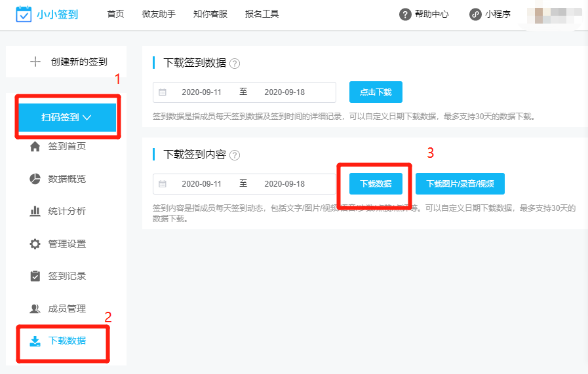This screenshot has width=588, height=374.
Task: Click start date 2020-09-11 under 下载签到数据
Action: pos(201,92)
